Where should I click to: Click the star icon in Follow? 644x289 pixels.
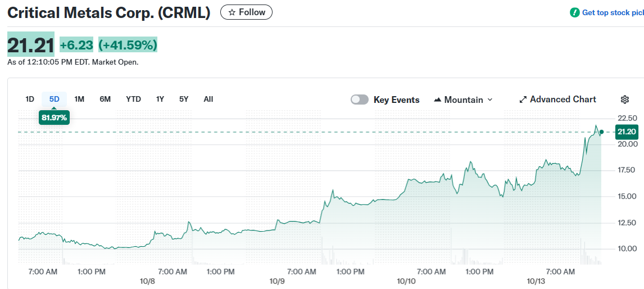coord(232,12)
